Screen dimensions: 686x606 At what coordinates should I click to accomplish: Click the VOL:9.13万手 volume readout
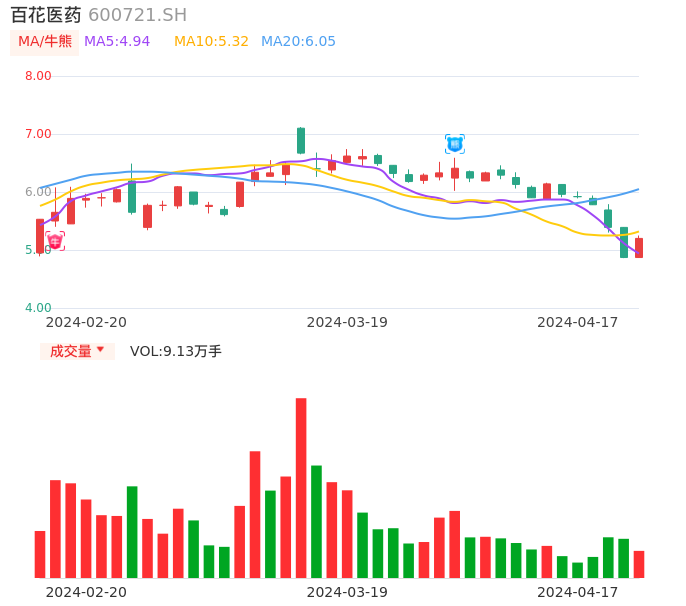click(176, 351)
